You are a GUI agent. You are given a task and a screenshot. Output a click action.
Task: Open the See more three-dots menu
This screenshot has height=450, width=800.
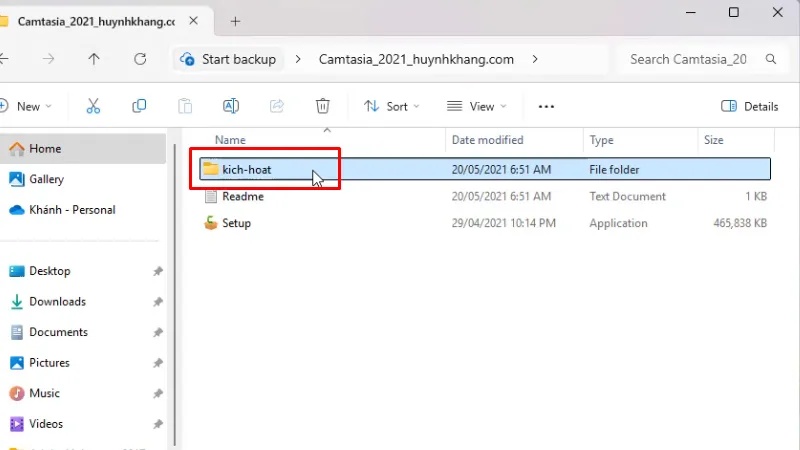coord(546,106)
